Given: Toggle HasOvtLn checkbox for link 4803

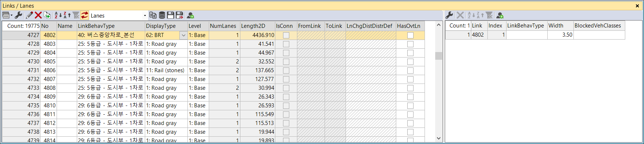Looking at the screenshot, I should (410, 44).
